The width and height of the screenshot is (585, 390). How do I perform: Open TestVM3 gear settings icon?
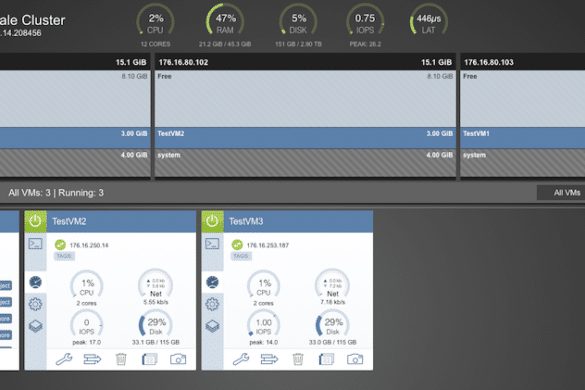coord(212,304)
